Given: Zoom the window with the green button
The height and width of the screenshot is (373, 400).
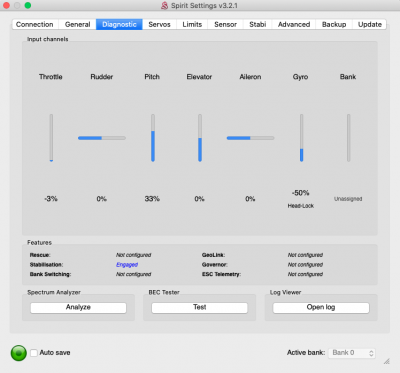Looking at the screenshot, I should click(x=28, y=5).
